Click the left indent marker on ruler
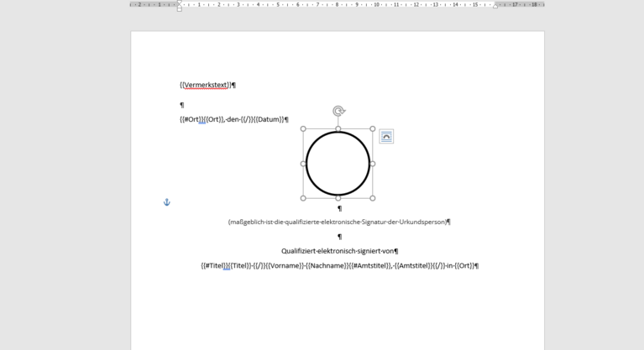Image resolution: width=644 pixels, height=350 pixels. (180, 6)
